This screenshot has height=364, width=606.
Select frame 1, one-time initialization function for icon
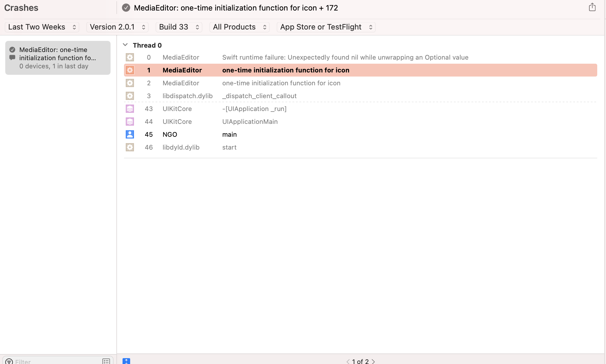(361, 70)
